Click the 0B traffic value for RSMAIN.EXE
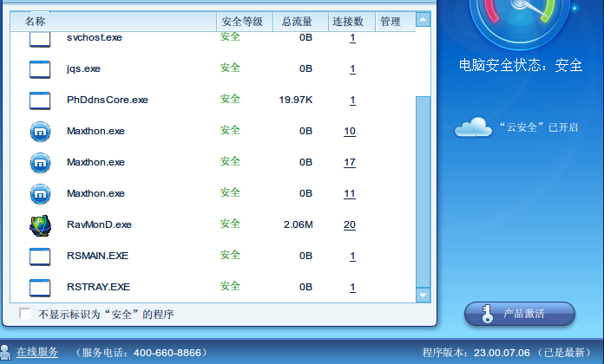The width and height of the screenshot is (604, 364). [305, 256]
